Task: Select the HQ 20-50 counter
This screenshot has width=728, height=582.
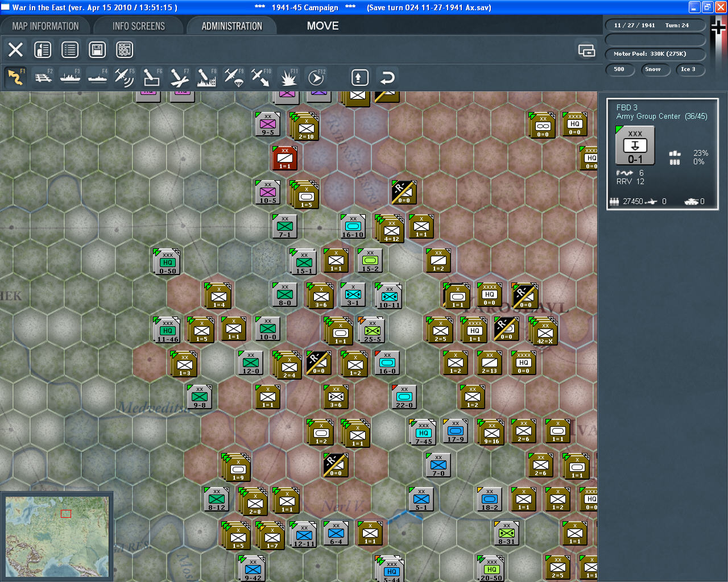Action: coord(491,568)
